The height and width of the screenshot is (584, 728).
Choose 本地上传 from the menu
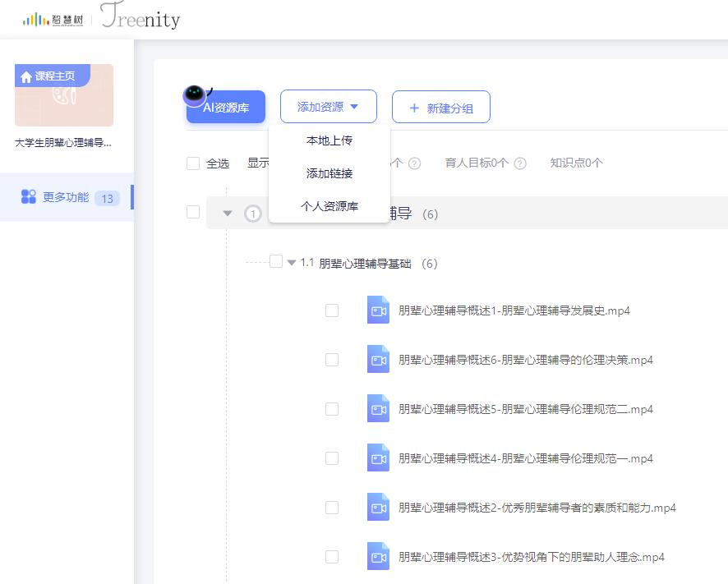tap(329, 140)
